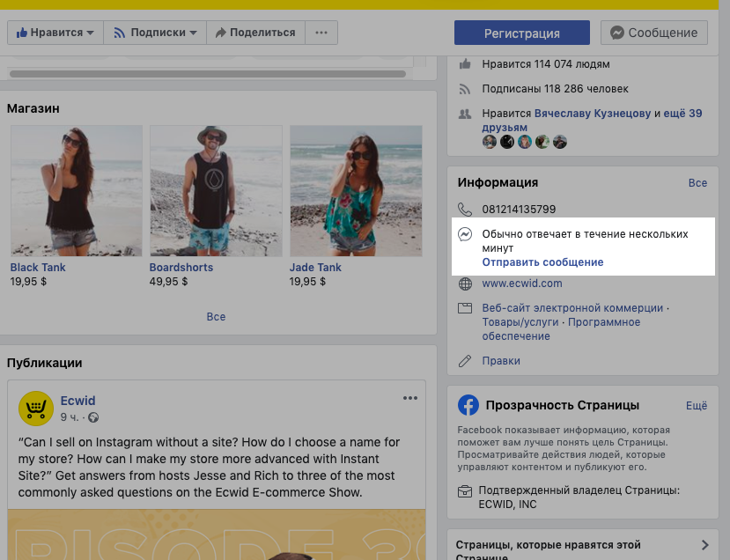Viewport: 730px width, 560px height.
Task: Click the Сообщение messenger button
Action: (x=654, y=33)
